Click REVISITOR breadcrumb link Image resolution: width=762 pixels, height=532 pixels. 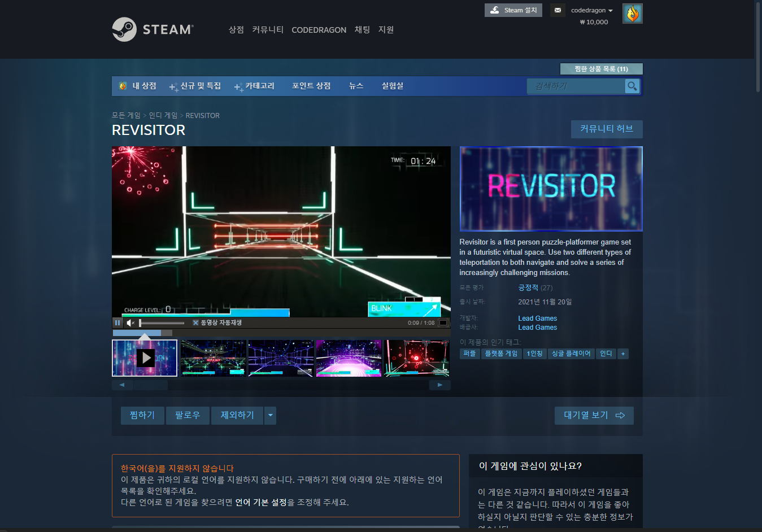[203, 116]
